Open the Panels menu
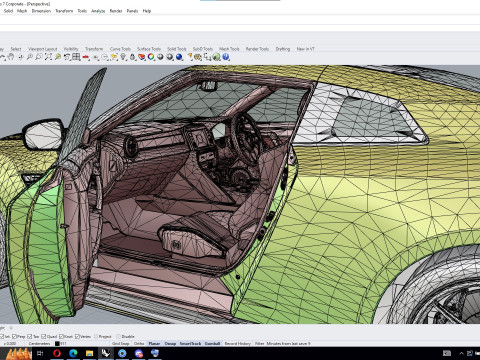The image size is (480, 360). click(132, 11)
